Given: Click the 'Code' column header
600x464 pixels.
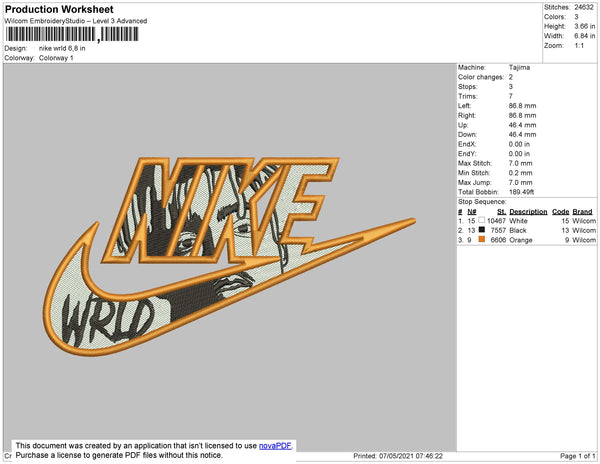Looking at the screenshot, I should pyautogui.click(x=561, y=212).
